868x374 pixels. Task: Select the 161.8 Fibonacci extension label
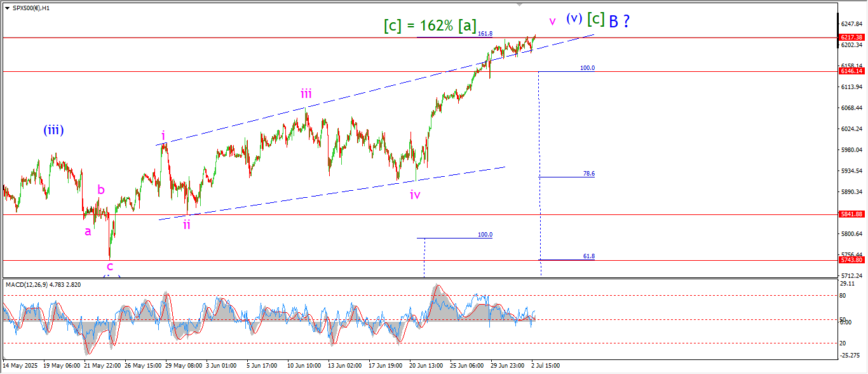click(485, 34)
